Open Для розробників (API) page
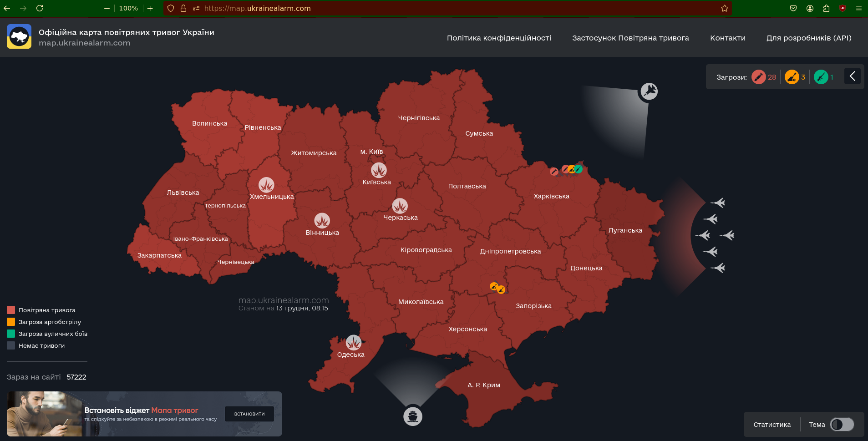868x441 pixels. pos(809,38)
